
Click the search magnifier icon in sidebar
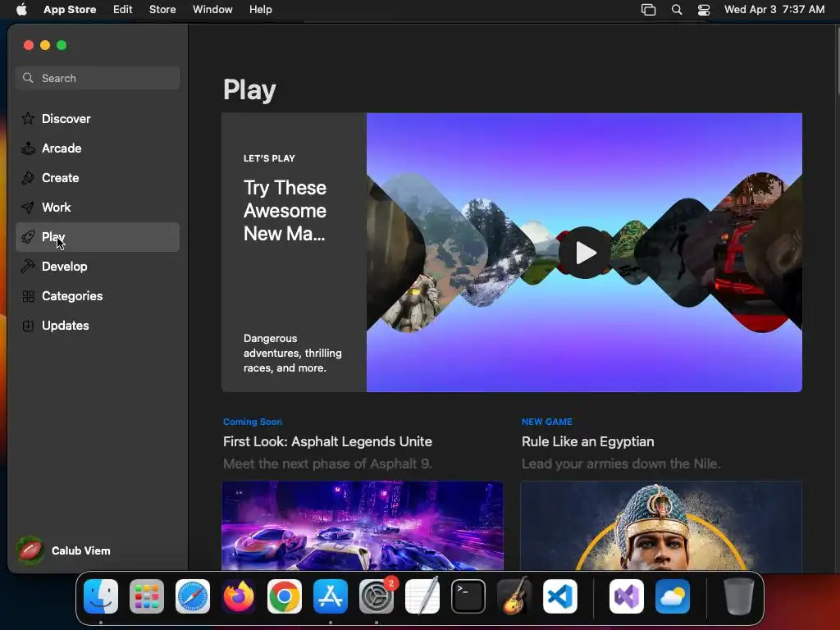(28, 78)
